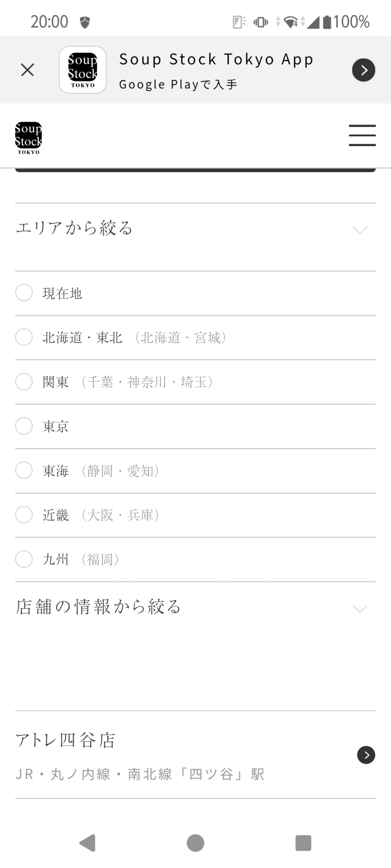Screen dimensions: 391x868
Task: Collapse the エリアから絞る section
Action: [360, 230]
